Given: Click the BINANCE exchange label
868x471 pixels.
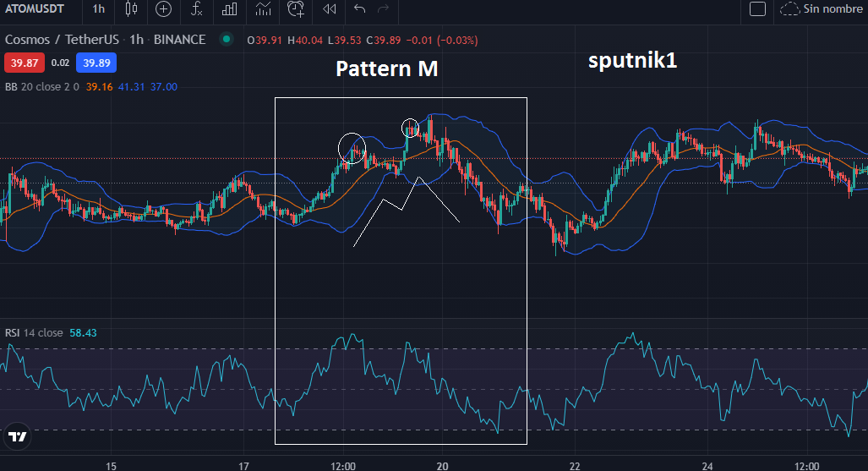Looking at the screenshot, I should [x=179, y=40].
